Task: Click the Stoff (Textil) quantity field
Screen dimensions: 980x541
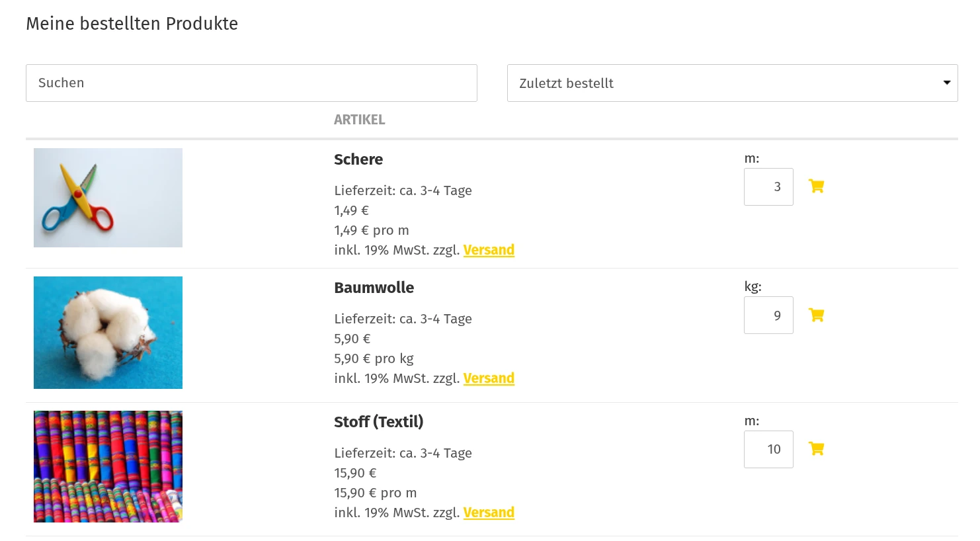Action: tap(768, 450)
